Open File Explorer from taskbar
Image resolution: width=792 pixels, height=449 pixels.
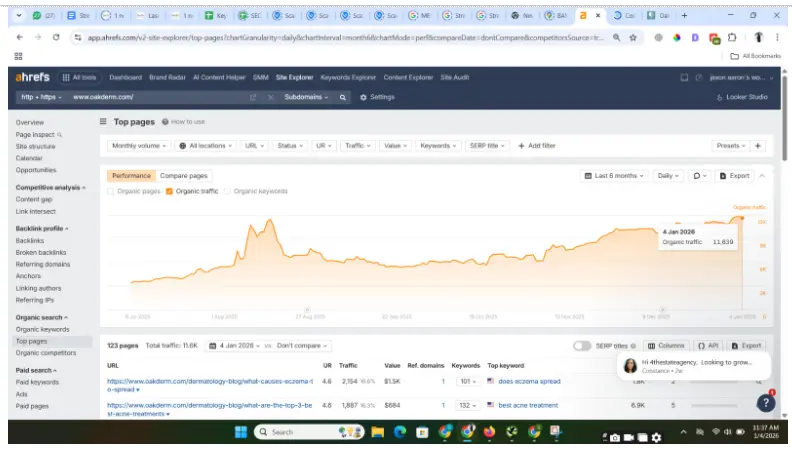click(x=377, y=432)
